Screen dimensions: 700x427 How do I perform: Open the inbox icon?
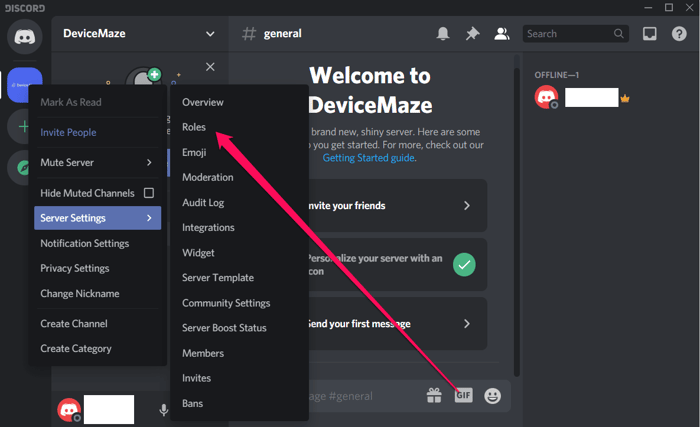point(650,33)
